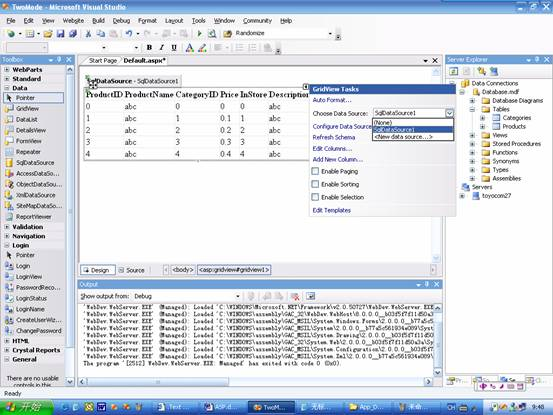The image size is (553, 415).
Task: Click Auto Format link
Action: 332,100
